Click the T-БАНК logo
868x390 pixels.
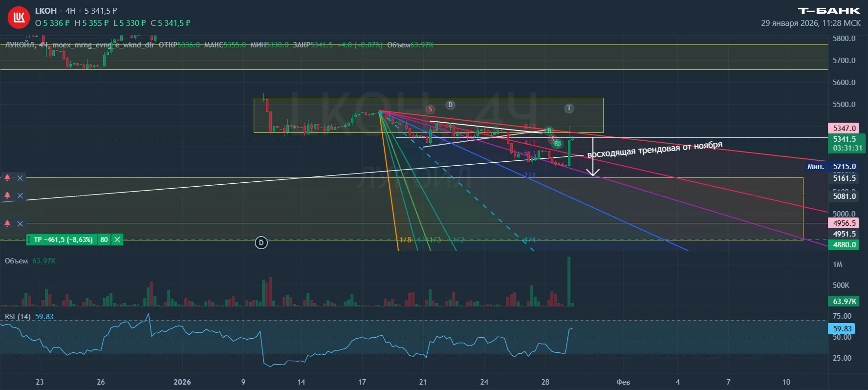click(x=829, y=10)
